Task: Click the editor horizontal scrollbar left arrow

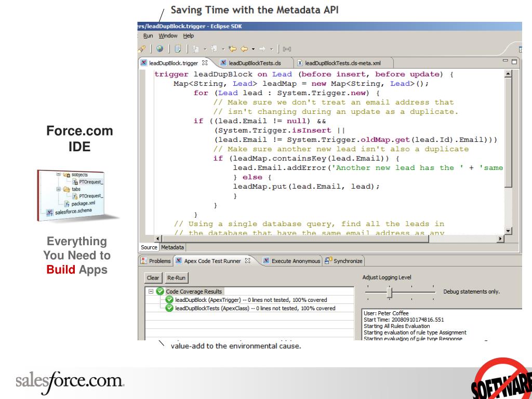Action: (158, 239)
